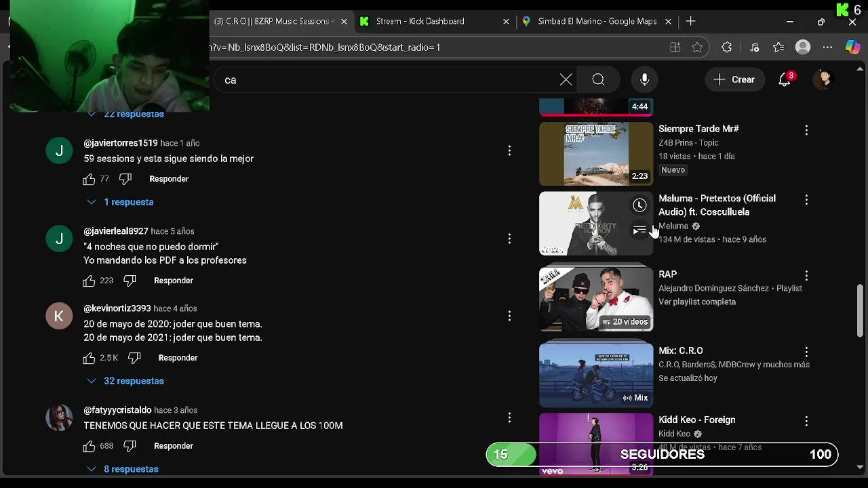Open options menu for @kevinortiz3393 comment
This screenshot has height=488, width=868.
click(509, 316)
